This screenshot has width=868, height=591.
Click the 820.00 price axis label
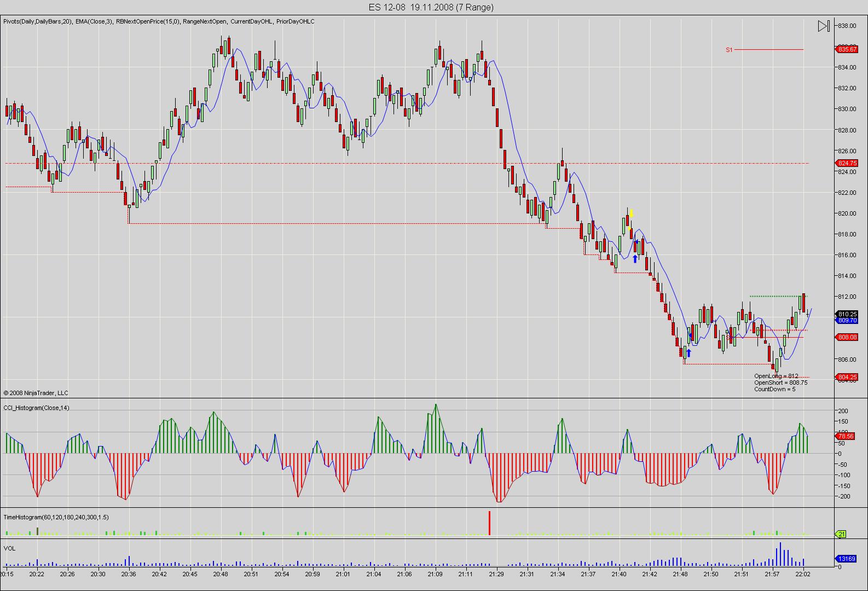click(x=846, y=213)
